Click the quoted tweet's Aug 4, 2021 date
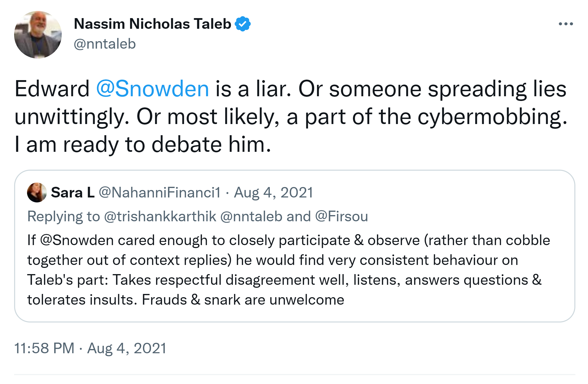The image size is (588, 384). [273, 192]
